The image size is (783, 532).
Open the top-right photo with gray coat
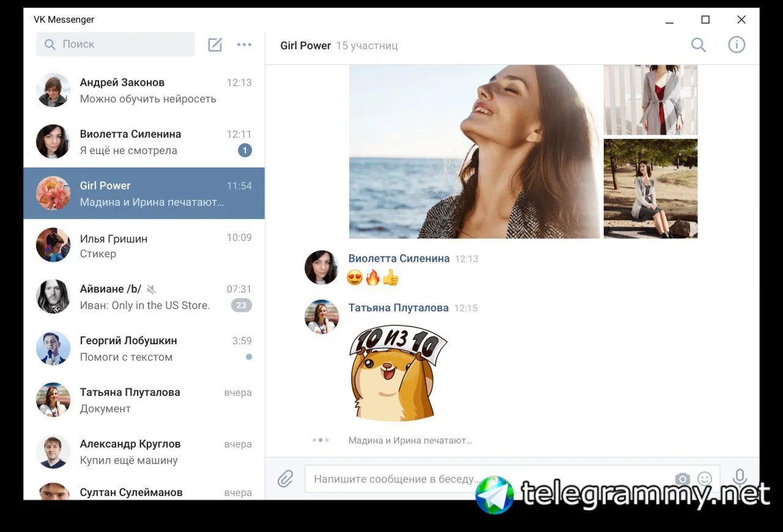click(650, 100)
